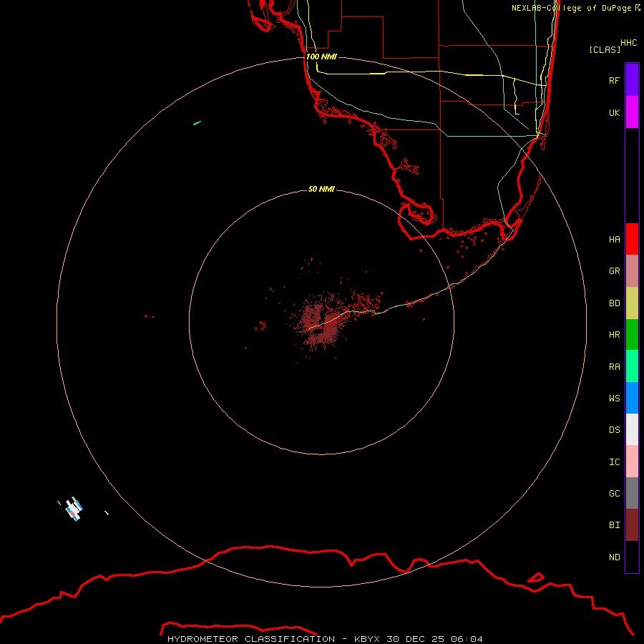
Task: Click the [CLAS] units label
Action: tap(605, 49)
